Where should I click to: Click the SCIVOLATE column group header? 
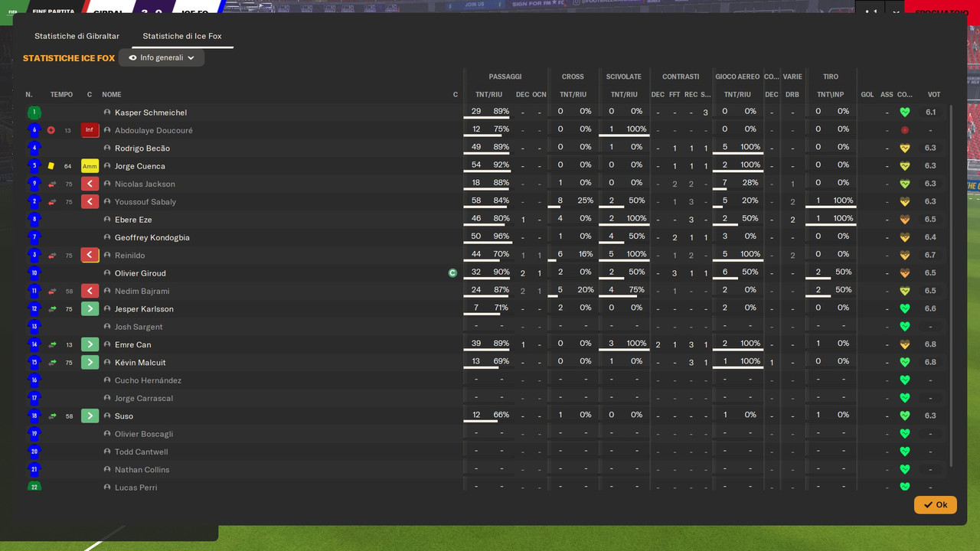(624, 77)
